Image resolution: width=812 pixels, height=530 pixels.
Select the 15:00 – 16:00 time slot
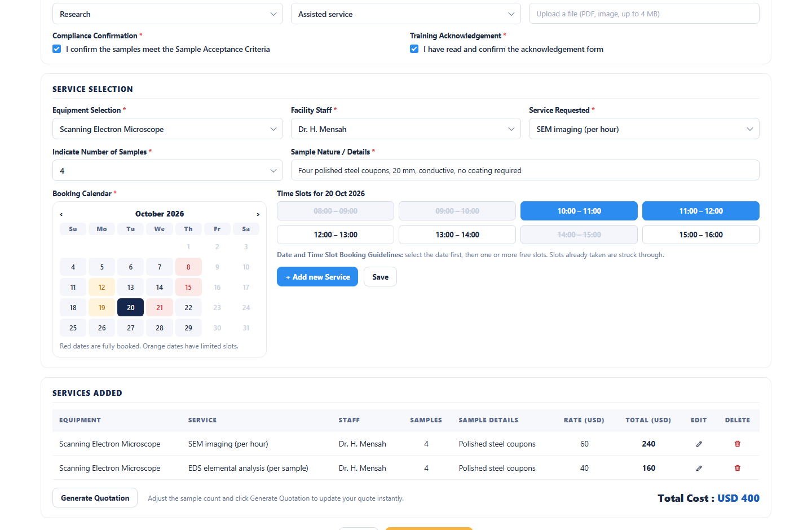point(701,235)
